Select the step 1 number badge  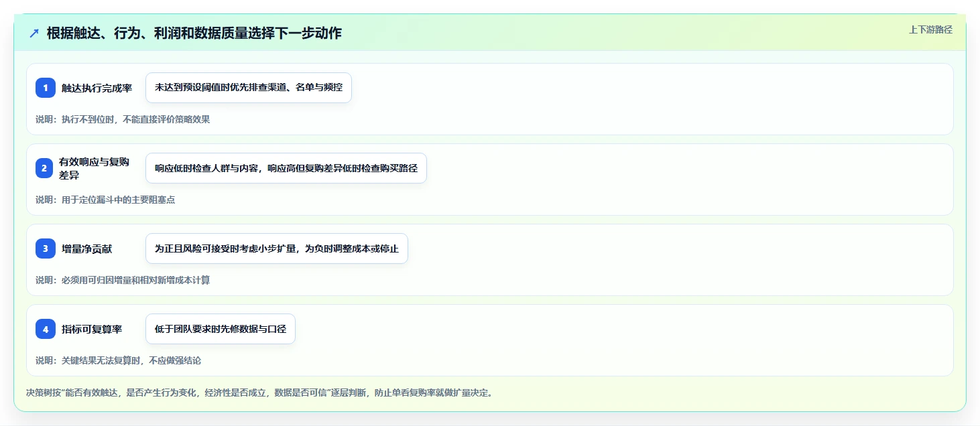46,88
